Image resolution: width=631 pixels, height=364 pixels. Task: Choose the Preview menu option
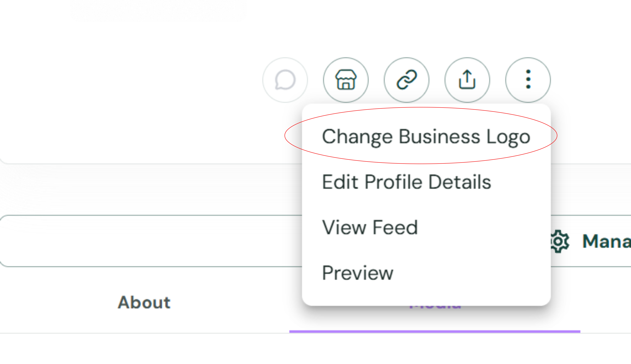point(358,273)
